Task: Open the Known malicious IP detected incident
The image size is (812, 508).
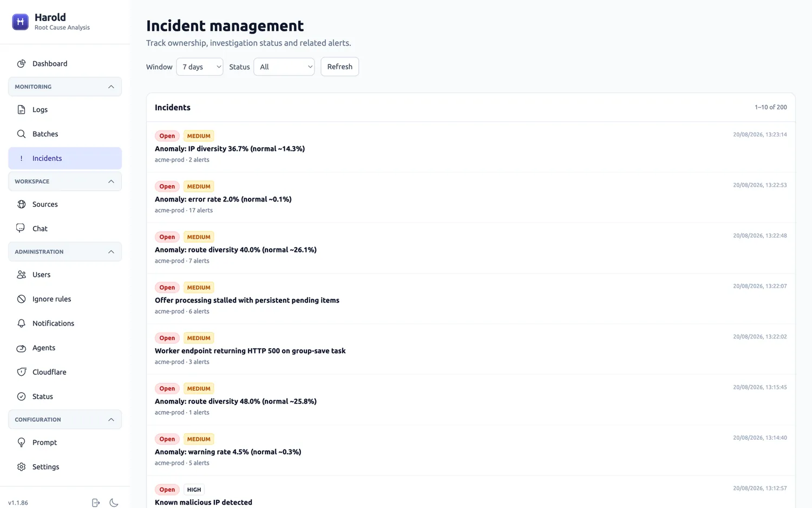Action: point(471,492)
